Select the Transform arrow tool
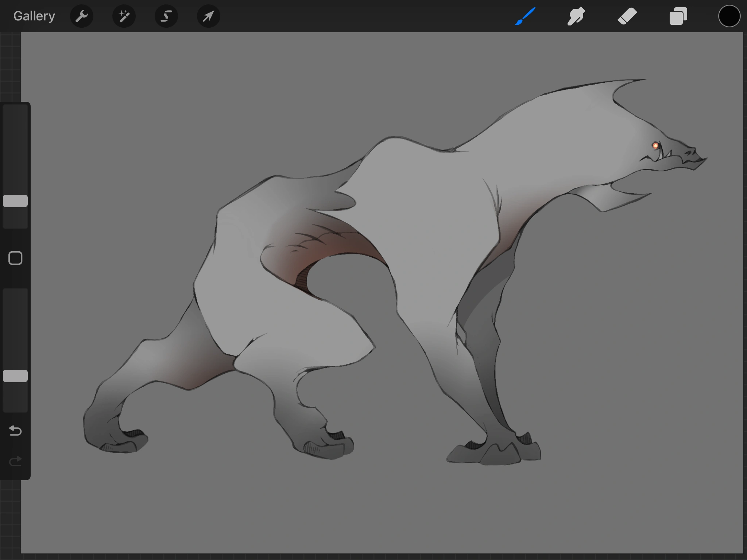 pos(208,16)
